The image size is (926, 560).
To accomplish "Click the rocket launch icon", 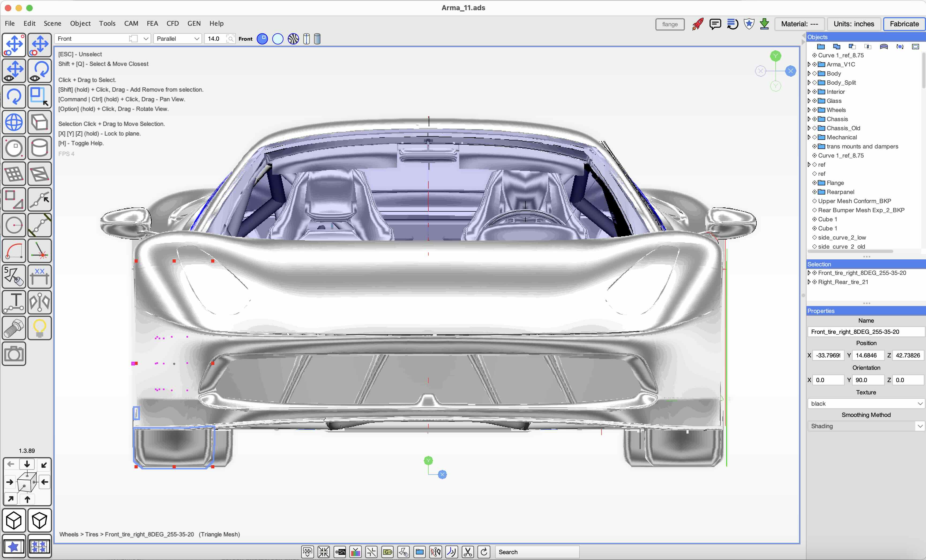I will point(697,24).
